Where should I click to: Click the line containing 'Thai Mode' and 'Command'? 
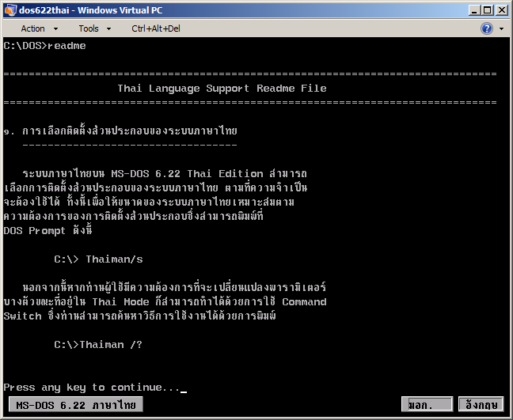pos(165,301)
